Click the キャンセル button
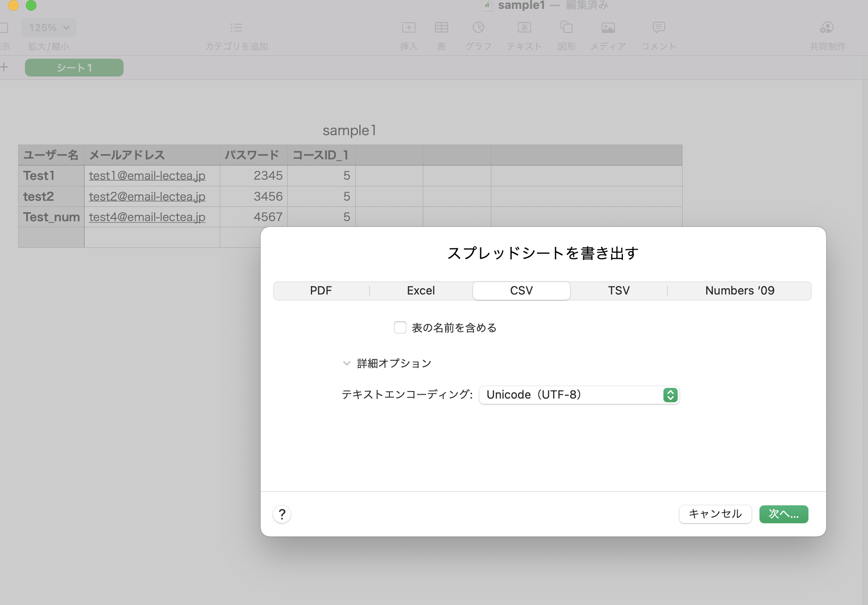The height and width of the screenshot is (605, 868). click(x=715, y=514)
